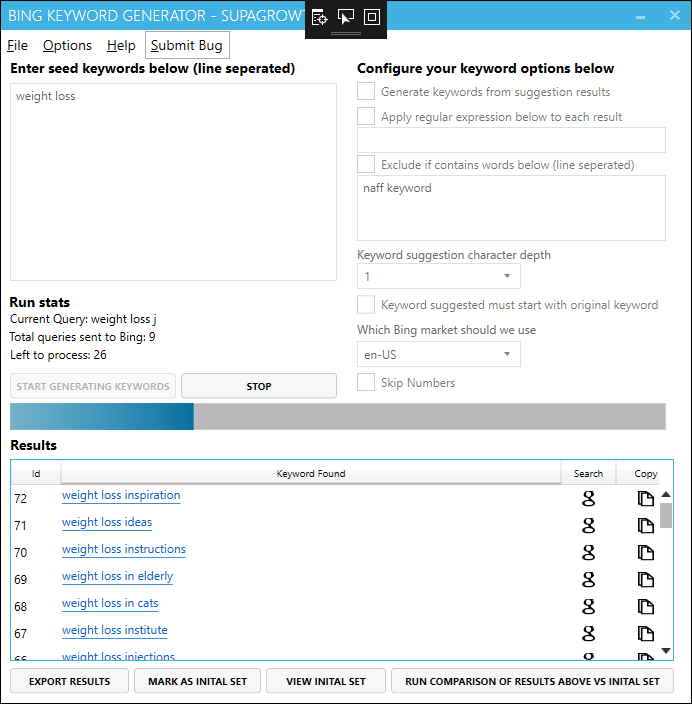The width and height of the screenshot is (692, 704).
Task: Open weight loss in elderly link
Action: pos(117,576)
